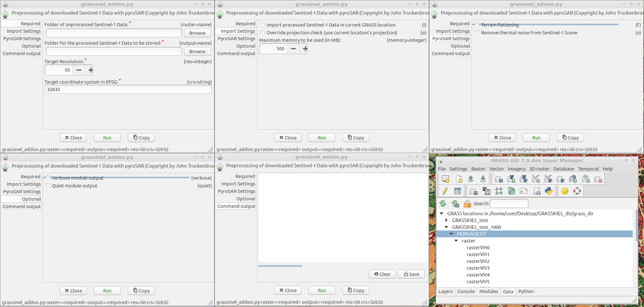The height and width of the screenshot is (307, 644).
Task: Create a new workspace in Layer Manager
Action: [459, 179]
